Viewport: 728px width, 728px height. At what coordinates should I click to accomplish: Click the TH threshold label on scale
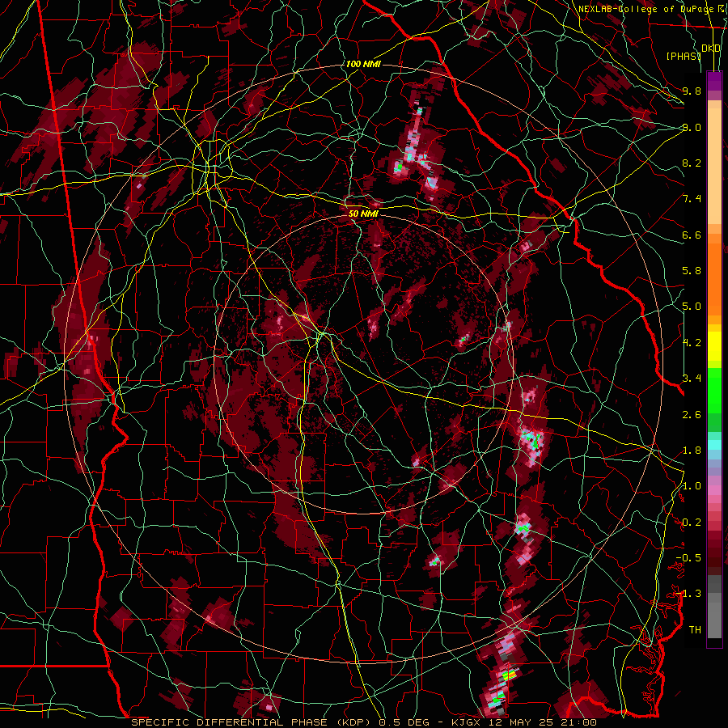695,630
